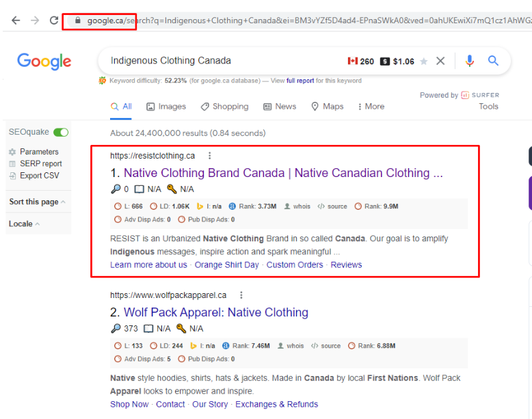Click the search volume 260 badge
The image size is (532, 419).
[x=360, y=62]
